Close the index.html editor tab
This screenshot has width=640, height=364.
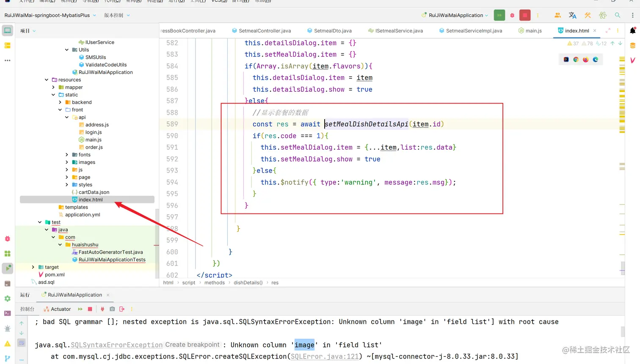click(595, 30)
